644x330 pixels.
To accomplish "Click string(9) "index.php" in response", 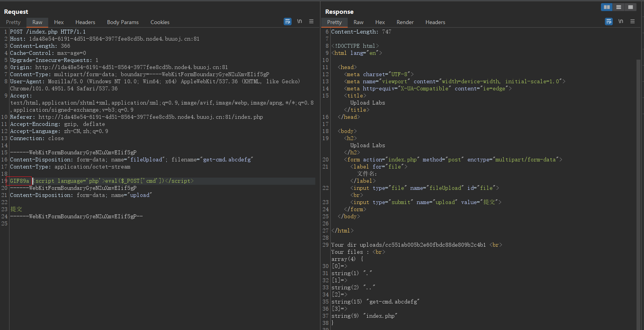I will (364, 316).
